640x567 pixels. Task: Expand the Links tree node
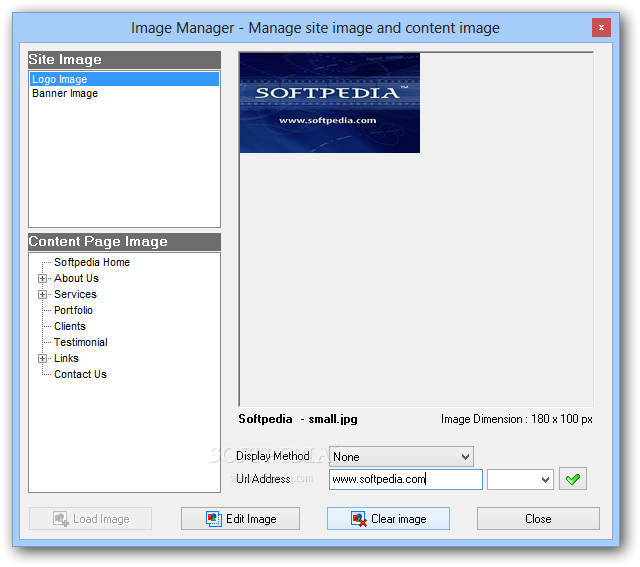42,358
